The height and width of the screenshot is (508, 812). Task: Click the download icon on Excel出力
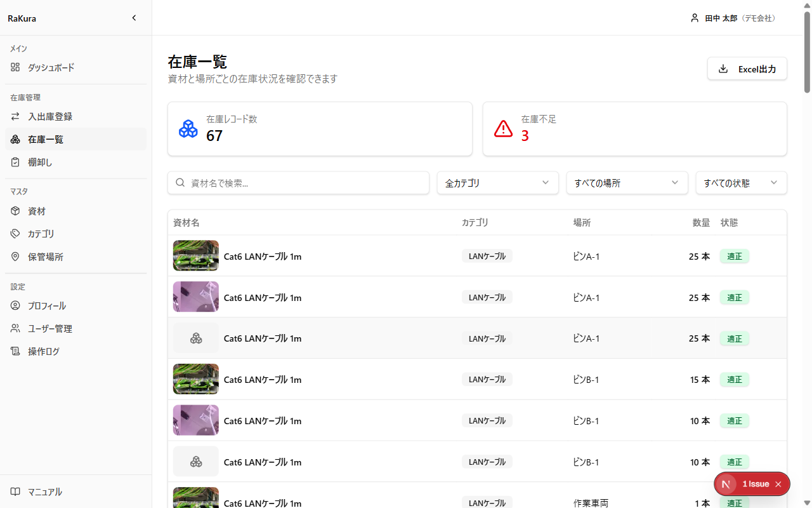[x=723, y=69]
